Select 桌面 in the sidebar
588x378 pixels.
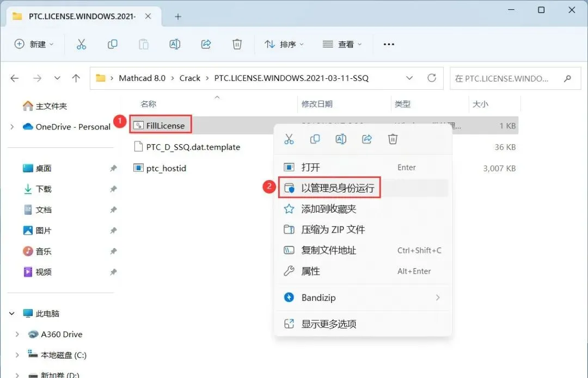point(37,168)
